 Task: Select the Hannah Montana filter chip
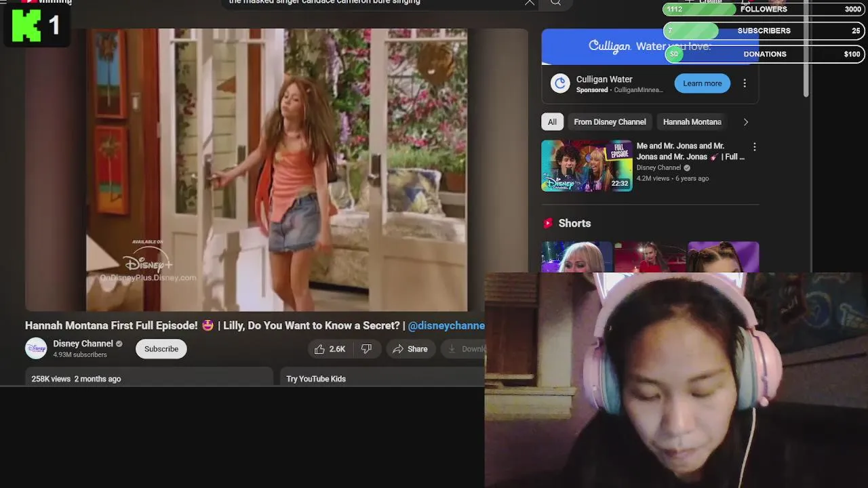click(x=692, y=122)
